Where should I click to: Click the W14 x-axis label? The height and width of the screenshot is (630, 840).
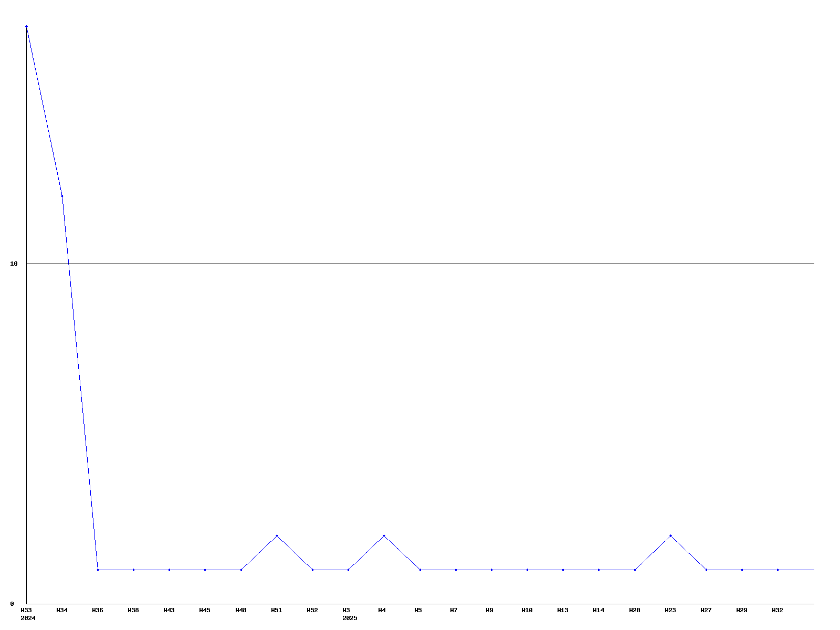(598, 610)
